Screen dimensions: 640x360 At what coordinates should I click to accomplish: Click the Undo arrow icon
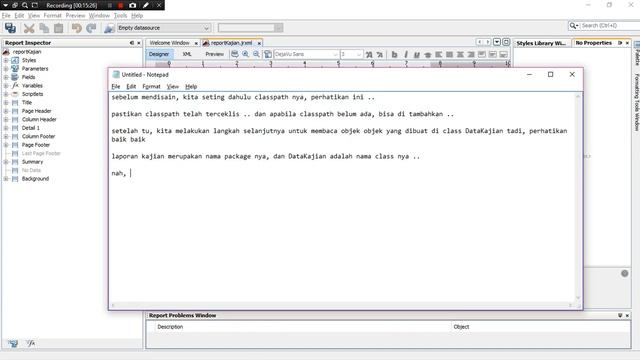(x=76, y=28)
